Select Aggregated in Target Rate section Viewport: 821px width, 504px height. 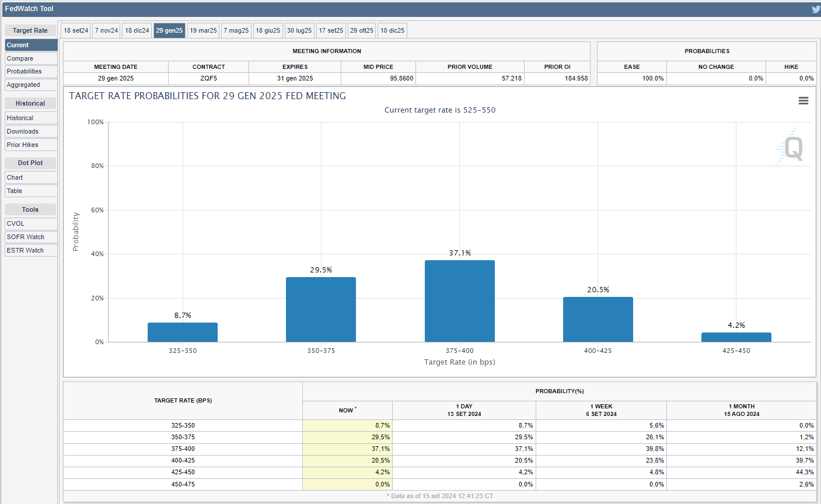(31, 85)
